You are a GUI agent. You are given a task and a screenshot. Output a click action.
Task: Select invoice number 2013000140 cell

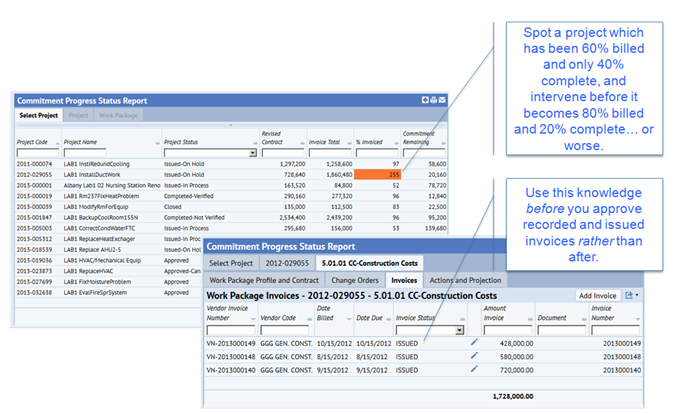(x=622, y=370)
